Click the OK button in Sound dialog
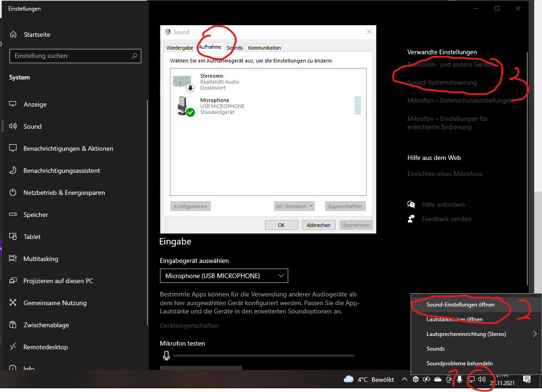The width and height of the screenshot is (542, 392). coord(282,225)
